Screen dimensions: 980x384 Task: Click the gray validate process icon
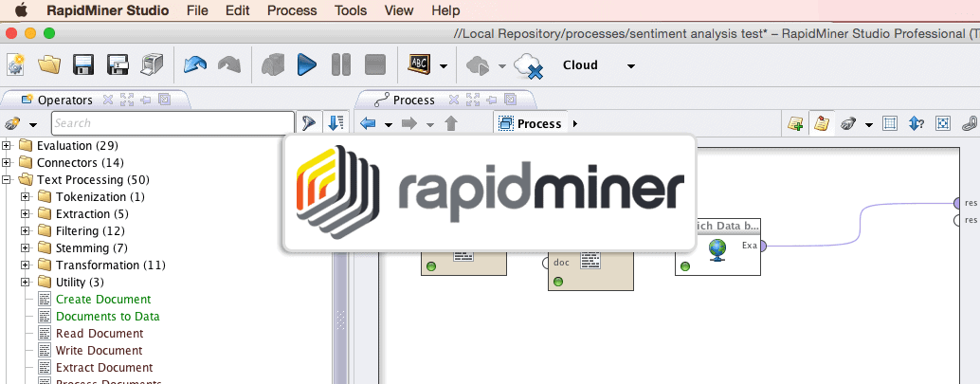pos(273,65)
